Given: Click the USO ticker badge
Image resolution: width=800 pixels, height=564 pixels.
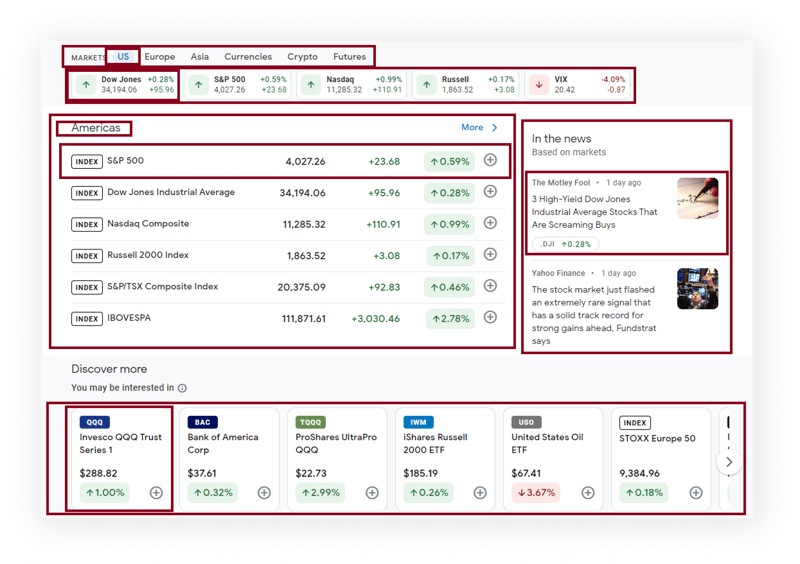Looking at the screenshot, I should [x=527, y=422].
